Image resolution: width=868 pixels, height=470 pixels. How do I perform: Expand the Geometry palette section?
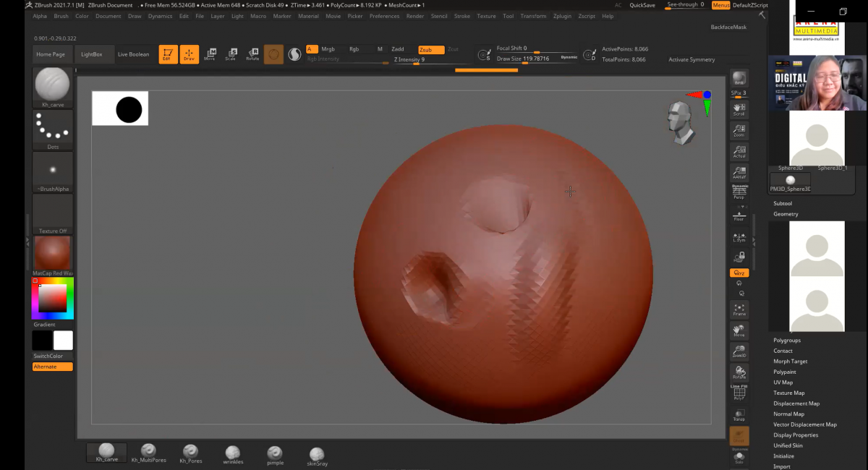pyautogui.click(x=786, y=214)
